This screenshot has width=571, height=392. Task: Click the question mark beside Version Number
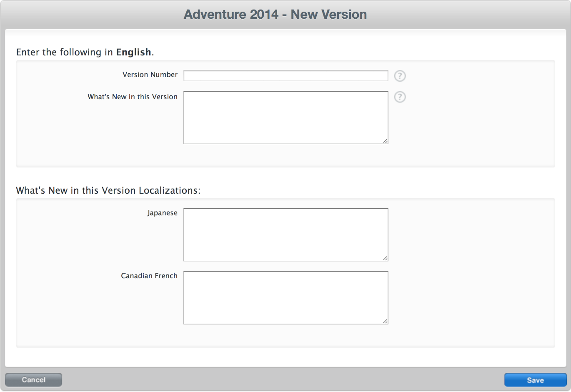click(x=400, y=76)
